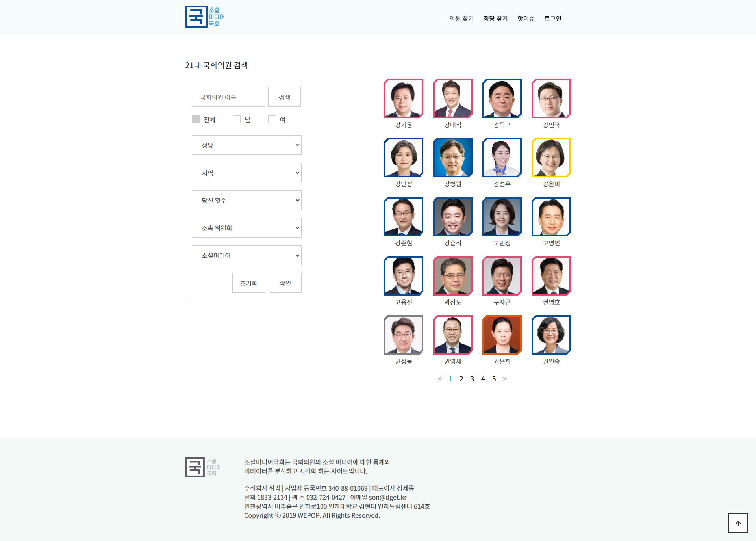The image size is (756, 541).
Task: Click previous page arrow in pagination
Action: click(x=439, y=379)
